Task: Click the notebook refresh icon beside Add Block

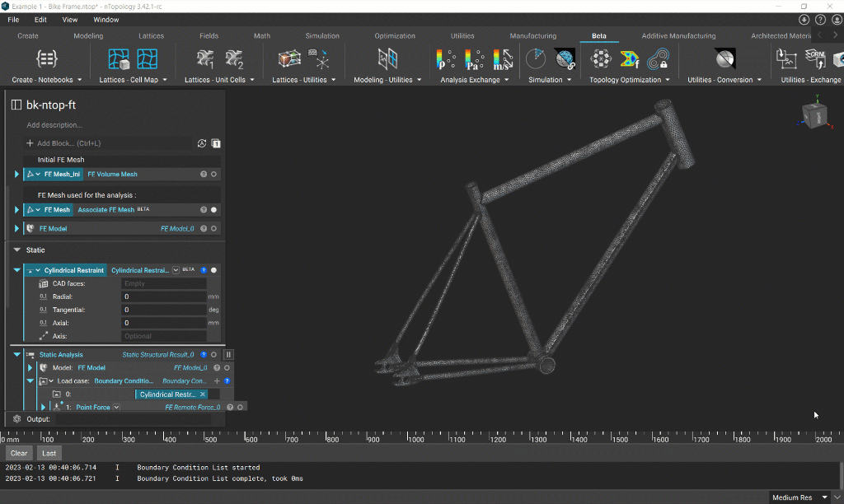Action: [x=202, y=143]
